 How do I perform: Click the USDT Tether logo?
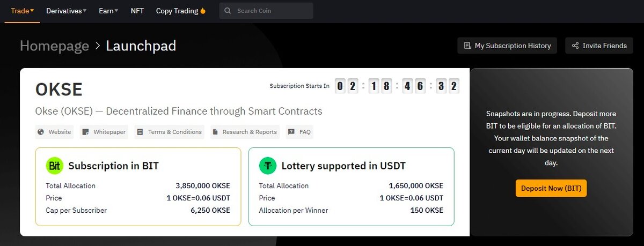click(x=268, y=166)
